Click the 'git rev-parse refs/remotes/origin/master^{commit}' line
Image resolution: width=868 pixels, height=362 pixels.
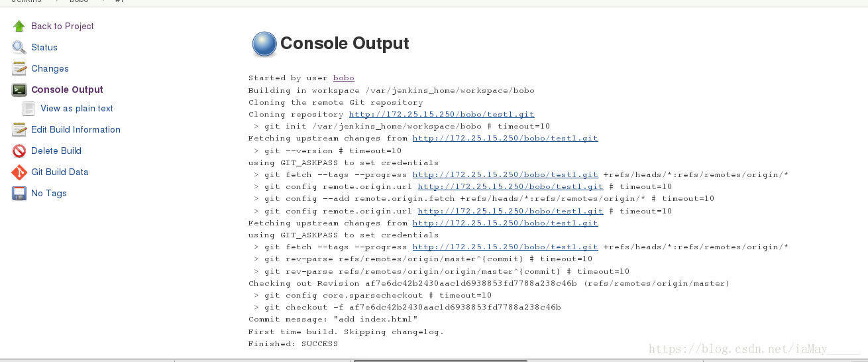pyautogui.click(x=423, y=259)
